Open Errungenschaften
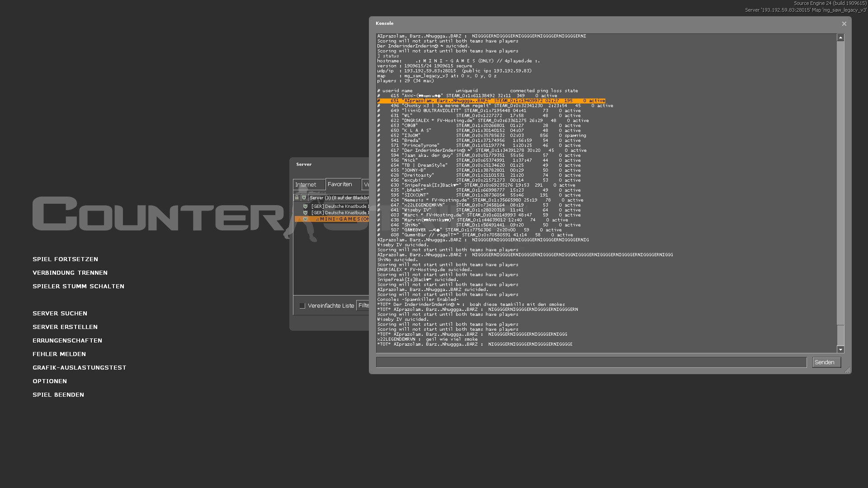 (67, 341)
